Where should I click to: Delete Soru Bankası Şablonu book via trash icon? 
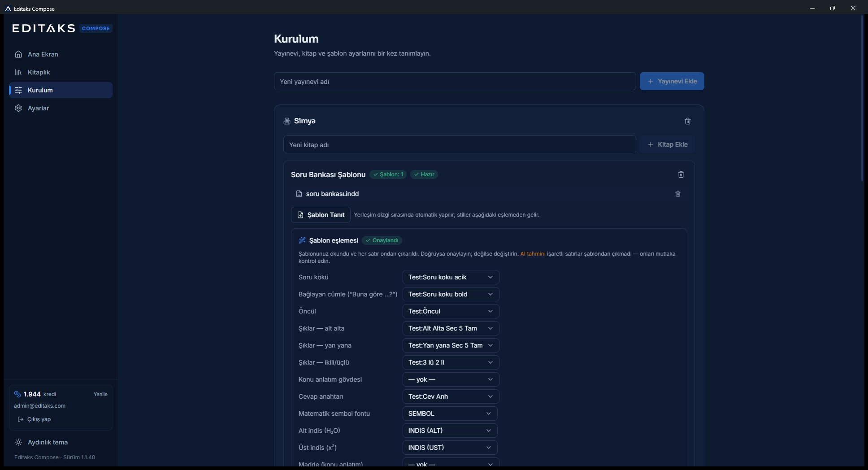point(681,174)
